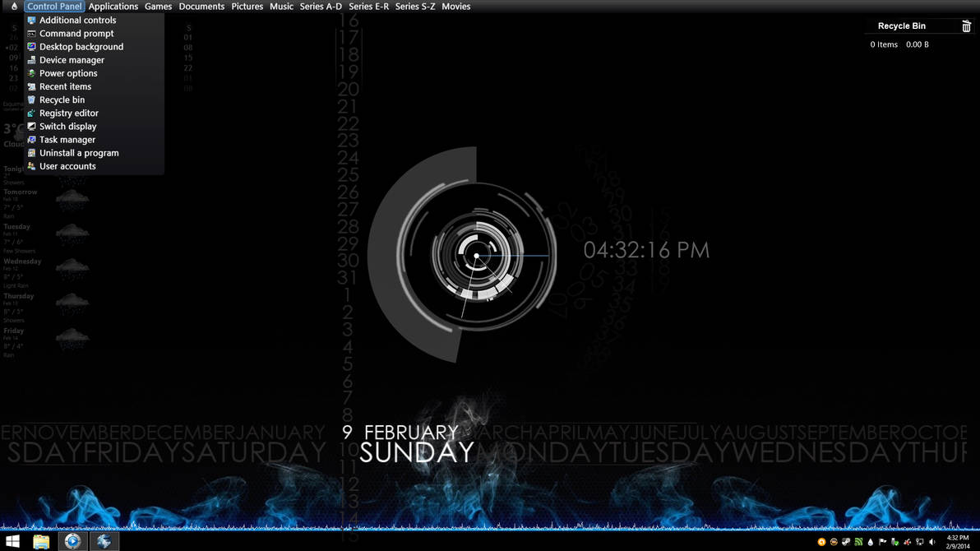Open the network connection tray icon
Screen dimensions: 980x551
tap(920, 542)
